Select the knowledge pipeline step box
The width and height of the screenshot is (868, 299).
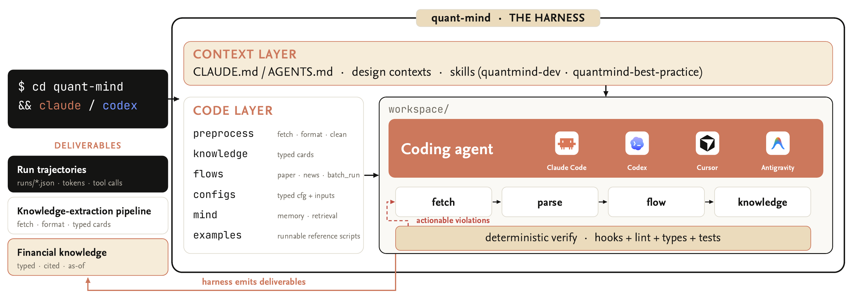[x=763, y=202]
